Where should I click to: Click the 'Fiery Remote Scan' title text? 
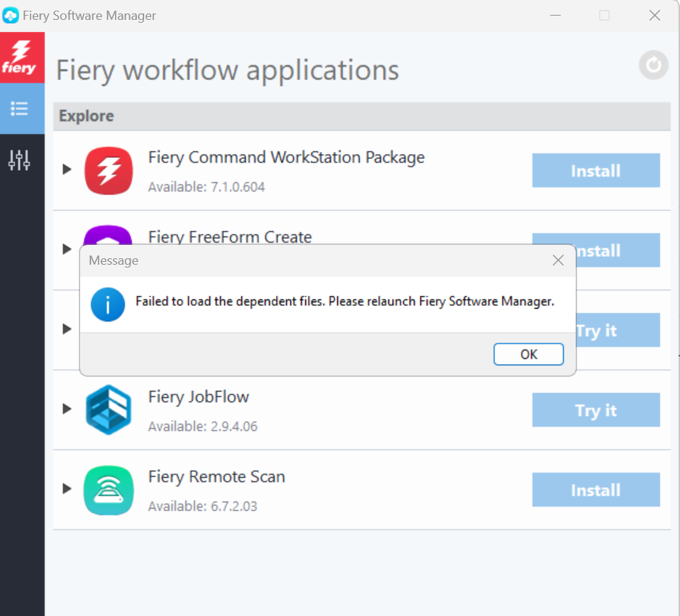coord(216,477)
